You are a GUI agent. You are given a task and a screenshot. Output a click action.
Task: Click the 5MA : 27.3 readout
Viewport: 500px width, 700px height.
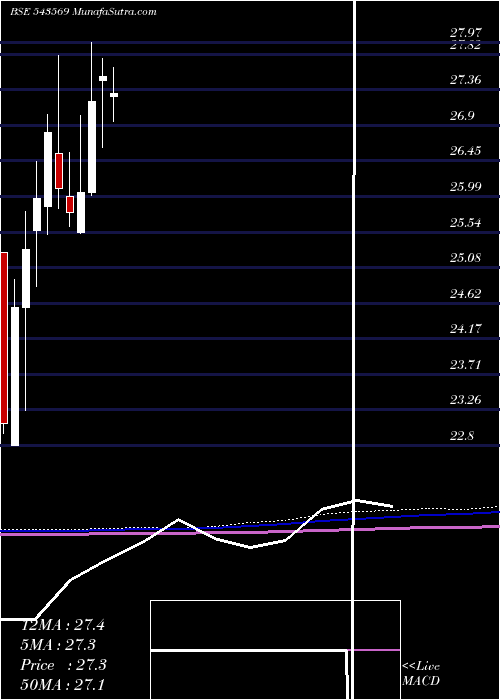click(x=58, y=645)
